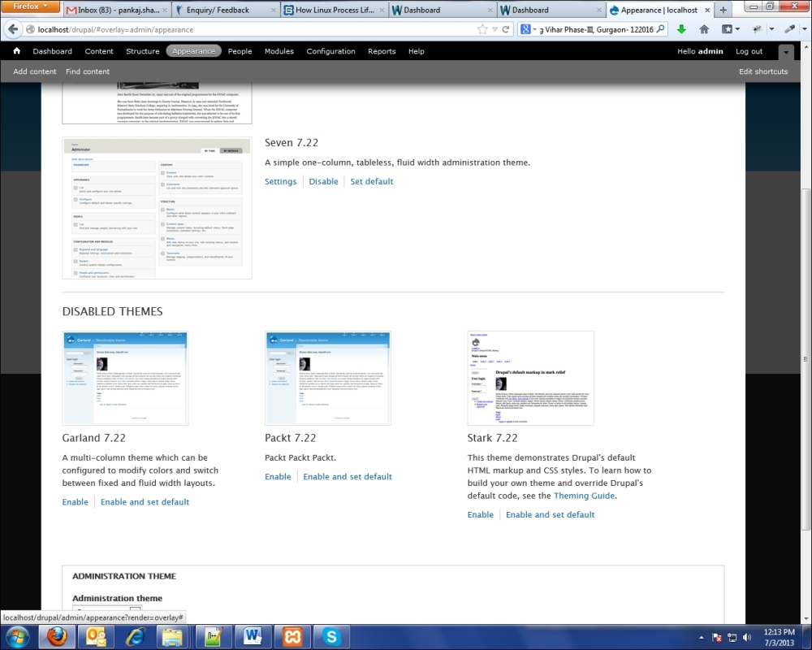The image size is (812, 650).
Task: Switch to the How Linux Process Lif... tab
Action: [335, 10]
